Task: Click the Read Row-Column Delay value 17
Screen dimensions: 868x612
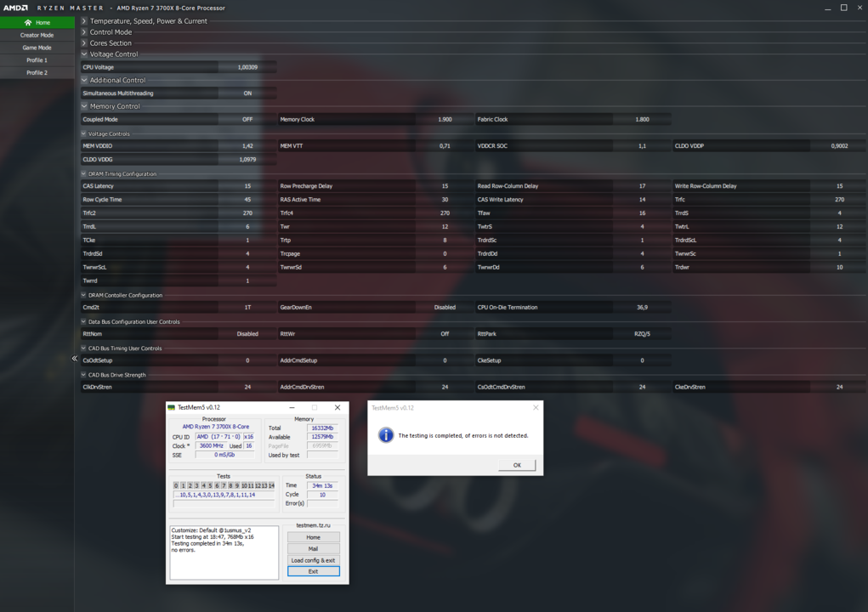Action: [x=642, y=186]
